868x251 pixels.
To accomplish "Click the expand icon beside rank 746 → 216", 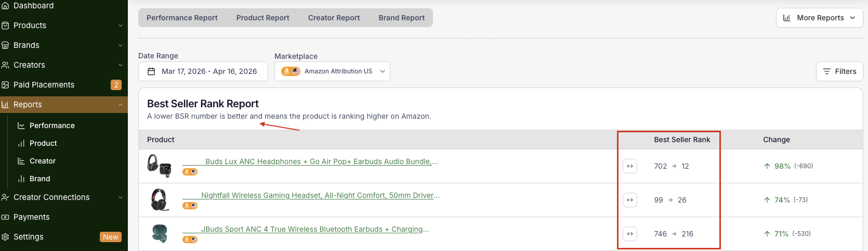I will (x=630, y=234).
